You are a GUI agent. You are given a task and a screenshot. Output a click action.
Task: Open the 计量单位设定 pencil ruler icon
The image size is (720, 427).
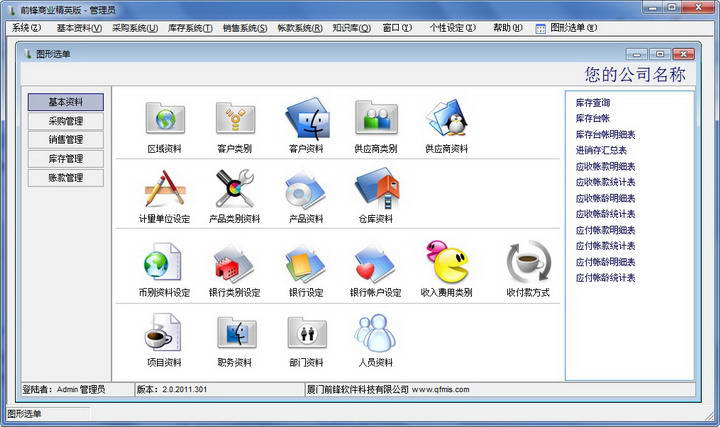pyautogui.click(x=165, y=189)
